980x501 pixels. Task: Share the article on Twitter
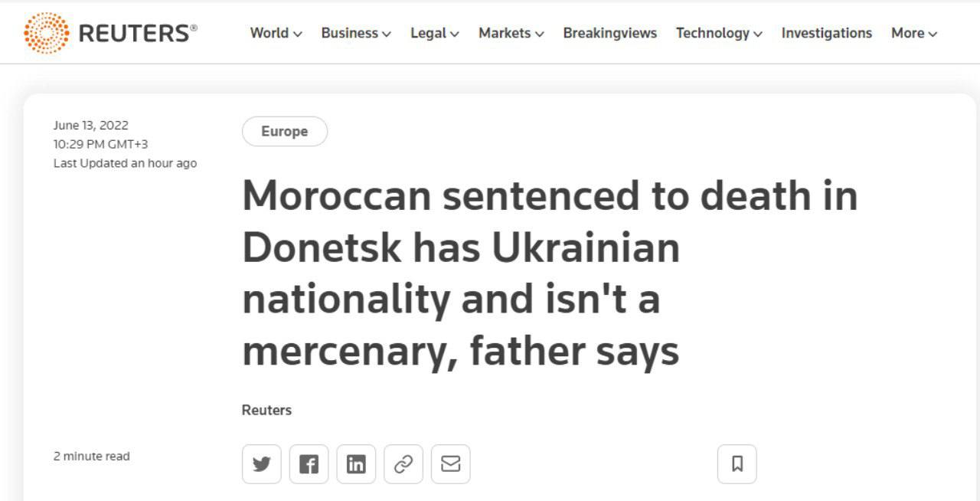261,463
